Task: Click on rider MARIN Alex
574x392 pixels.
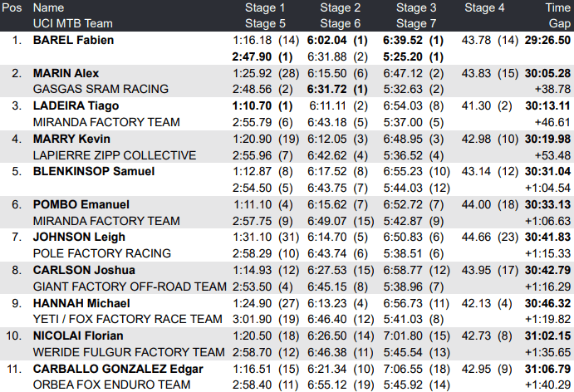Action: (66, 73)
